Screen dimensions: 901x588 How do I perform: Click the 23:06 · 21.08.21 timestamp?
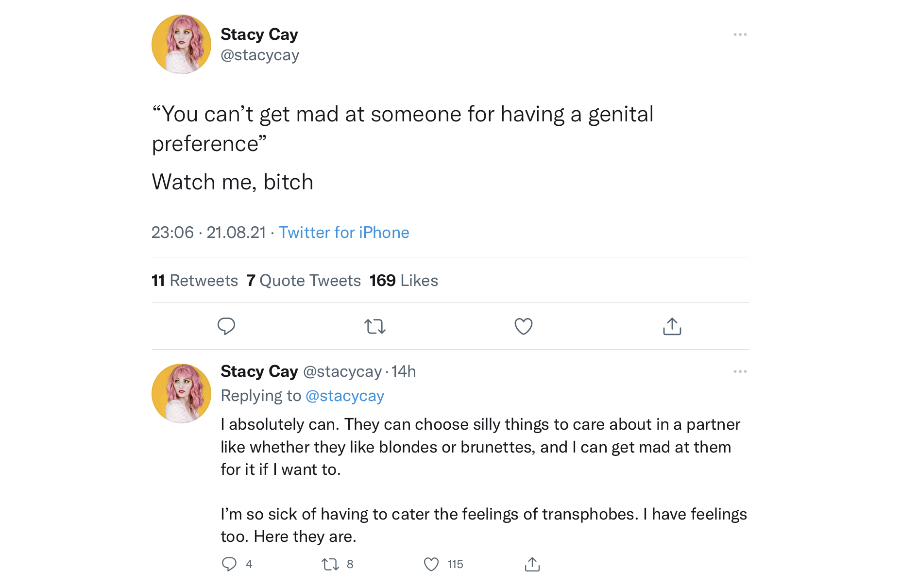coord(209,233)
